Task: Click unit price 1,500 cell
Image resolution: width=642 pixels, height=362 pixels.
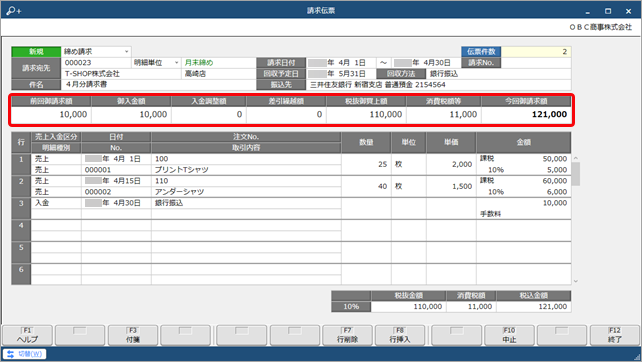Action: (451, 186)
